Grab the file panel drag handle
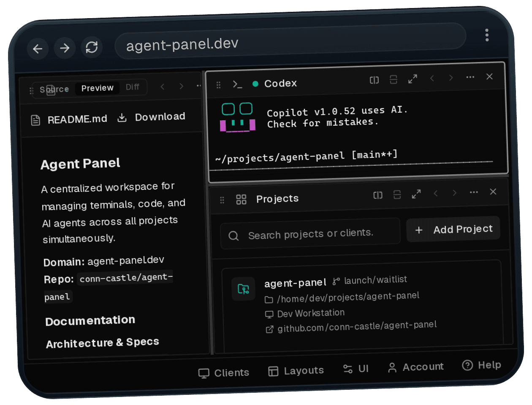Viewport: 532px width, 405px height. tap(31, 91)
